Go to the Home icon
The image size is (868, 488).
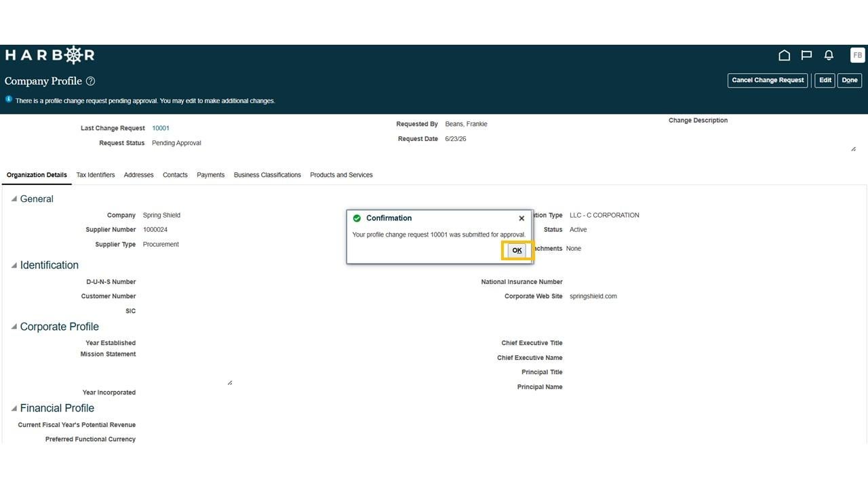[784, 56]
